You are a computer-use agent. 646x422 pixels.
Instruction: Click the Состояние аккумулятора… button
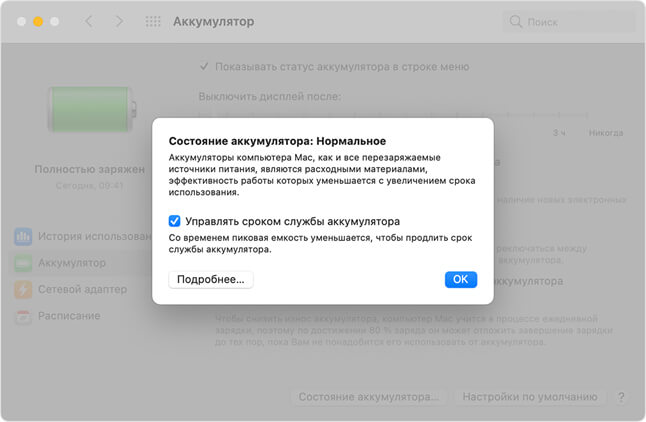tap(368, 396)
